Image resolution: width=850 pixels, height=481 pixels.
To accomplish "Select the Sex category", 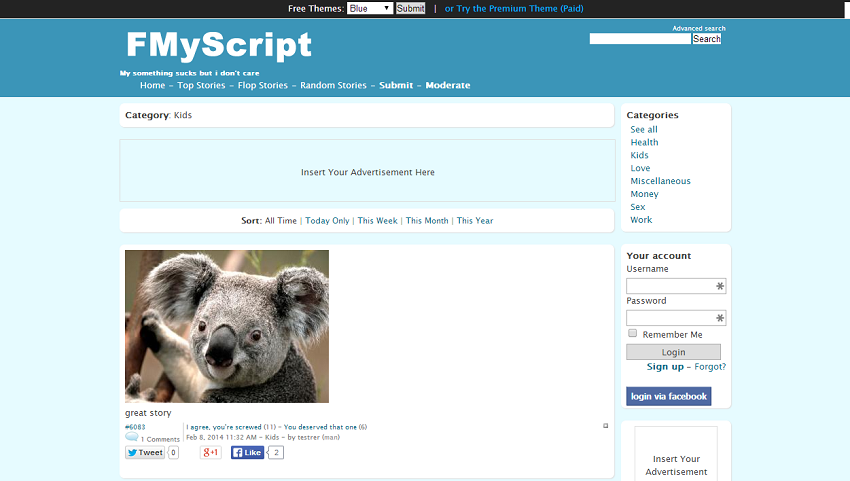I will (638, 207).
